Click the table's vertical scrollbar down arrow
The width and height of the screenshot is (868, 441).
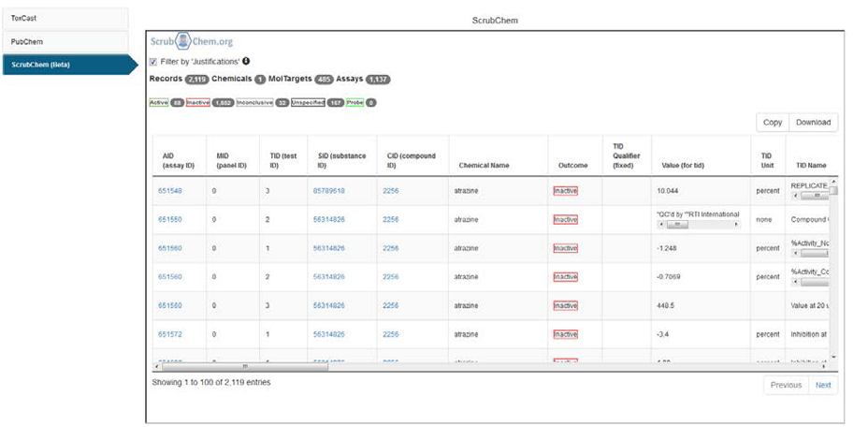[x=833, y=358]
